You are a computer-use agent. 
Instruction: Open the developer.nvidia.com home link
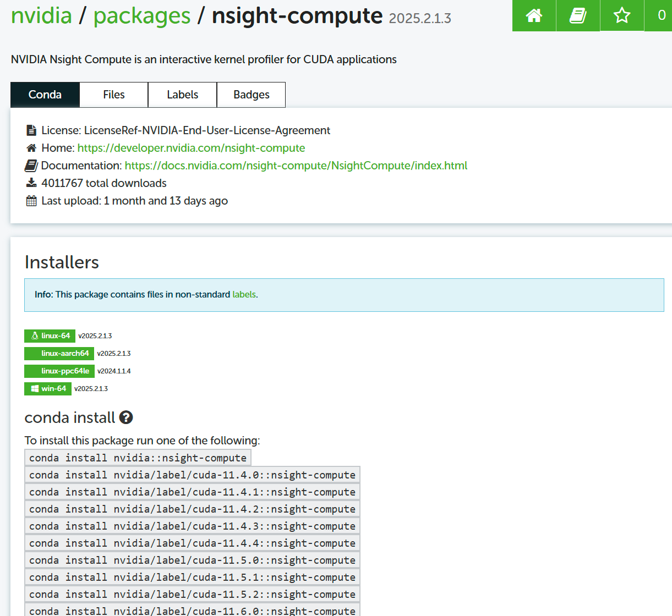coord(192,148)
